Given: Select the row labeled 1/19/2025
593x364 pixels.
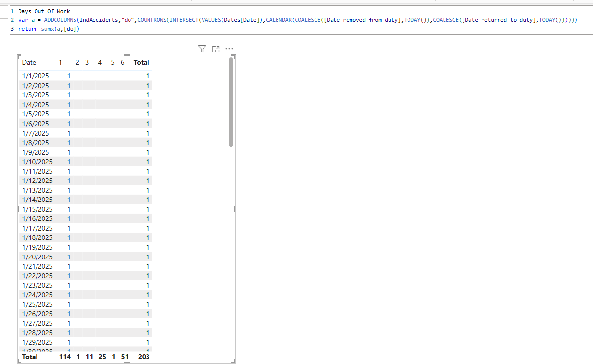Looking at the screenshot, I should pyautogui.click(x=86, y=247).
